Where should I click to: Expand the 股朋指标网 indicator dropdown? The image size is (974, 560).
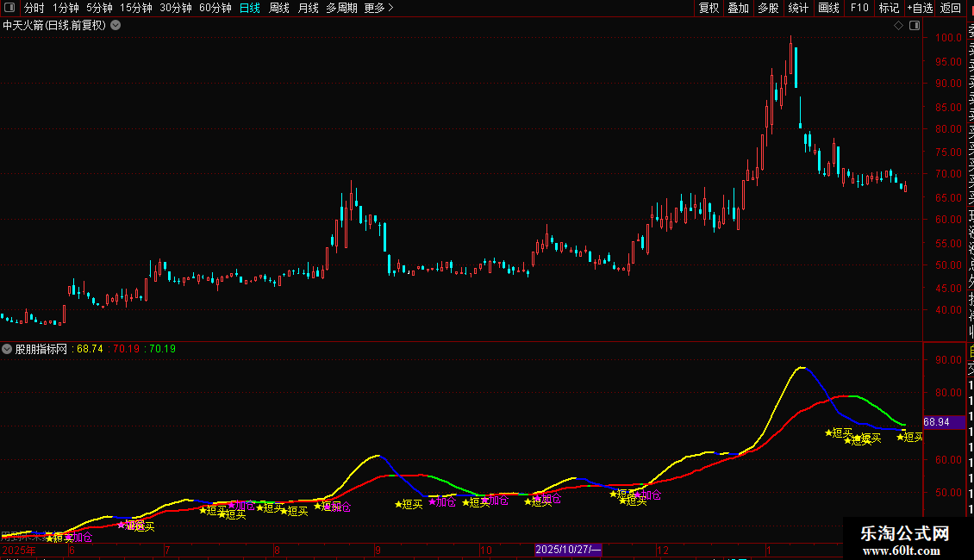pyautogui.click(x=7, y=349)
